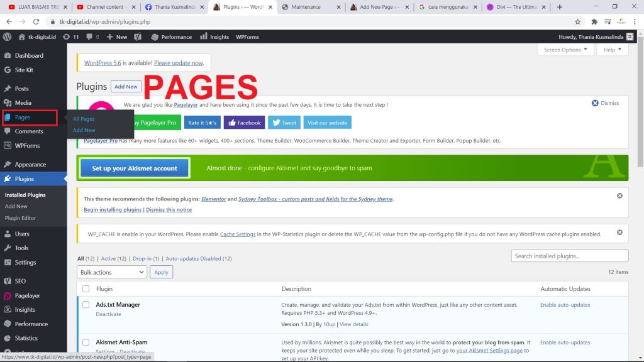
Task: Open the Elementor plugin link
Action: click(214, 199)
